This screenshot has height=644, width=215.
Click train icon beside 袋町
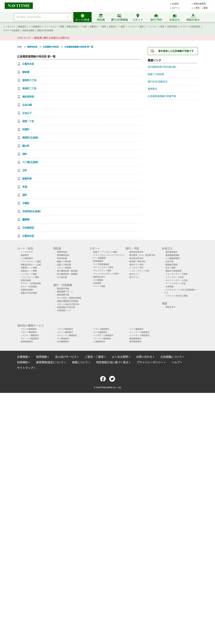[19, 195]
